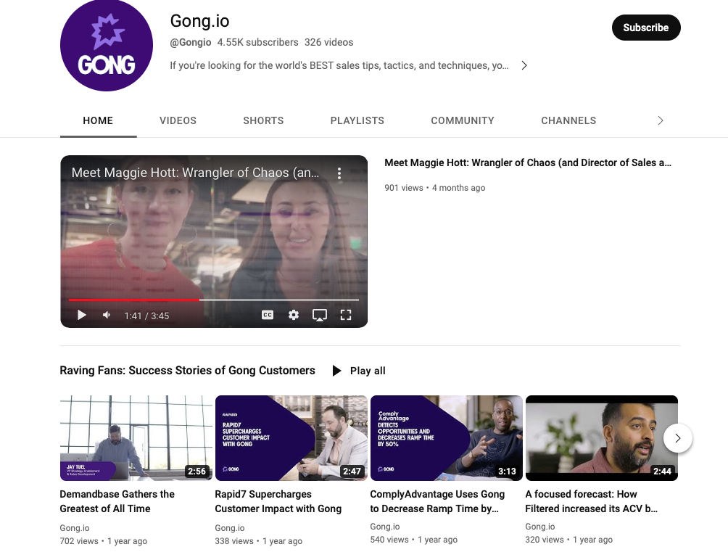Viewport: 728px width, 560px height.
Task: Click the '4.55K subscribers' count
Action: pyautogui.click(x=257, y=42)
